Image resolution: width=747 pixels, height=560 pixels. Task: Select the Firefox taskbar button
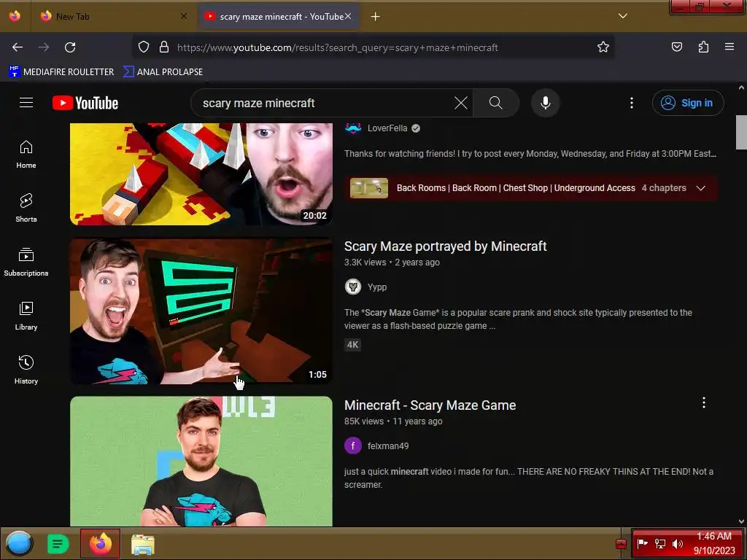click(x=100, y=543)
